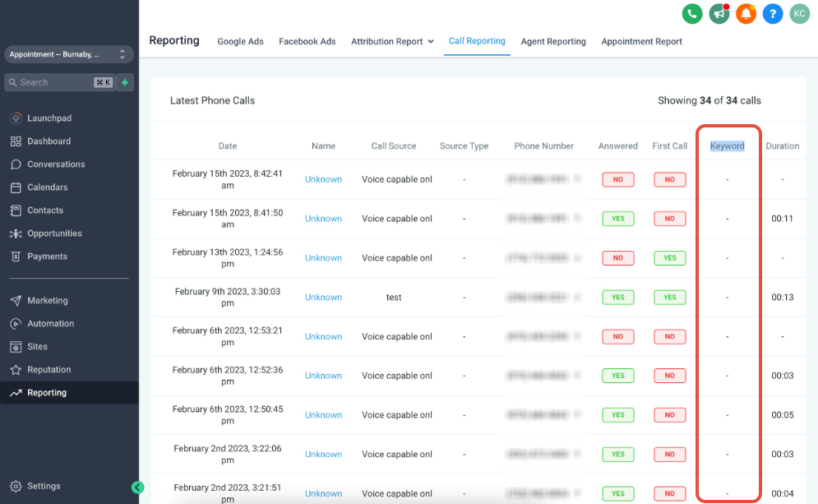Screen dimensions: 818x504
Task: Open Unknown caller for 3:22:06 pm call
Action: [x=323, y=454]
